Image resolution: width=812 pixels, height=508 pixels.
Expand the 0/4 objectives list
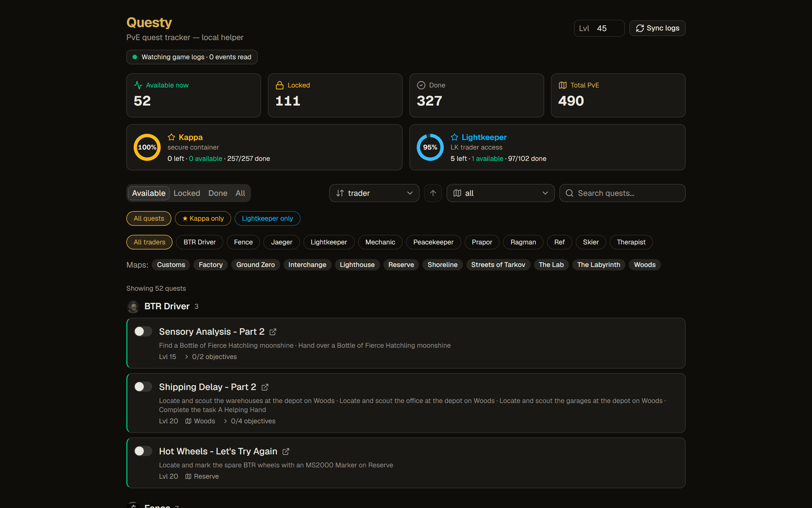pos(249,421)
